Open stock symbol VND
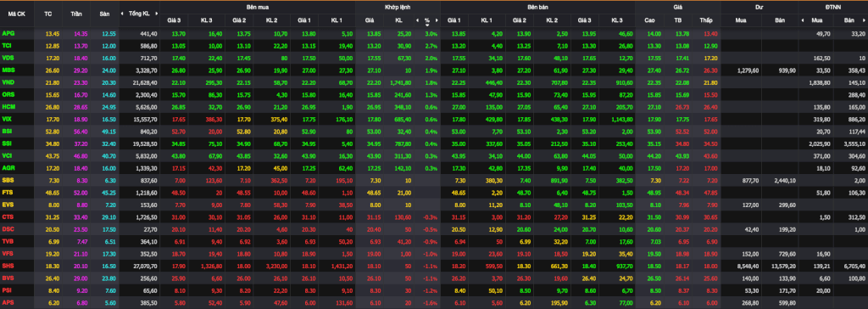 click(x=8, y=82)
